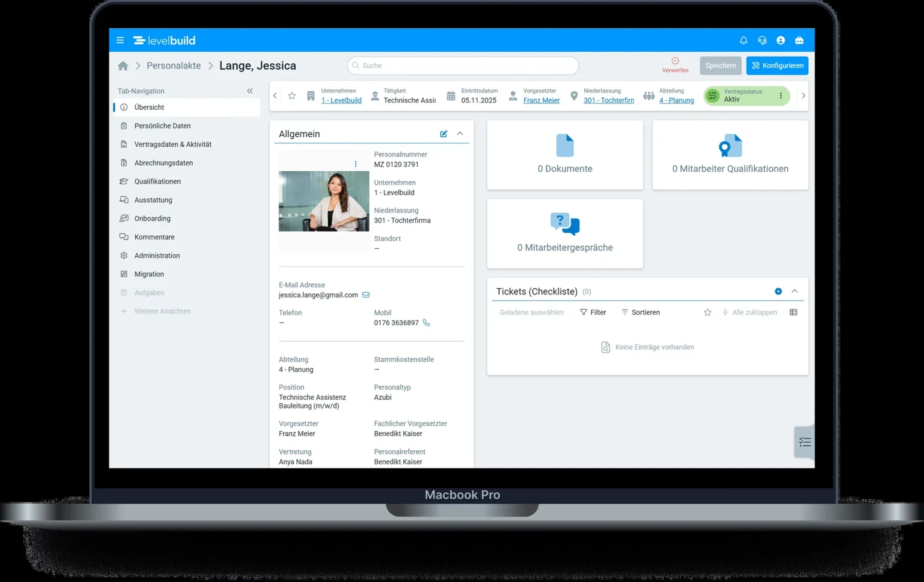This screenshot has width=924, height=582.
Task: Click the Speichern button
Action: click(x=720, y=65)
